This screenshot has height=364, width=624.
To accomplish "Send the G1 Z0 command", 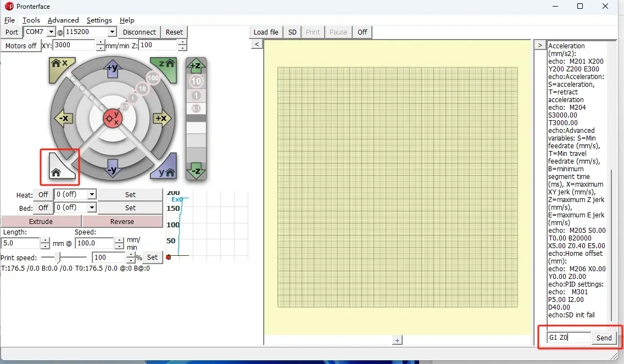I will (x=604, y=338).
